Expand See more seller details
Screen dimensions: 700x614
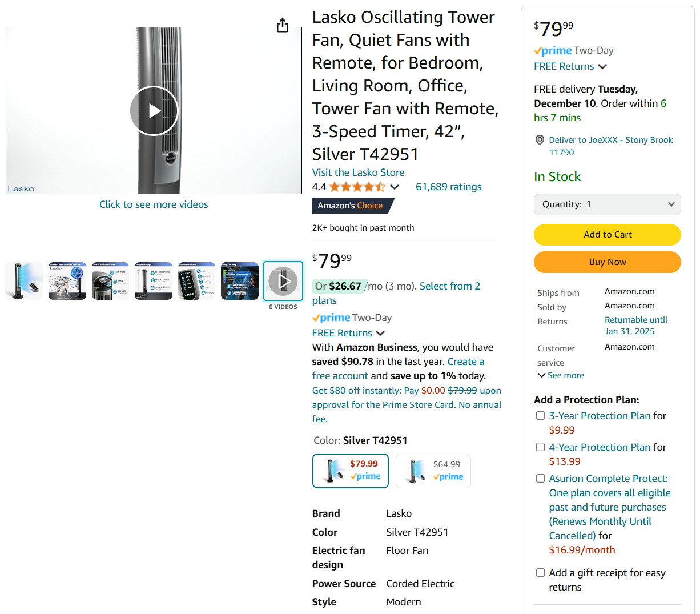(x=561, y=375)
